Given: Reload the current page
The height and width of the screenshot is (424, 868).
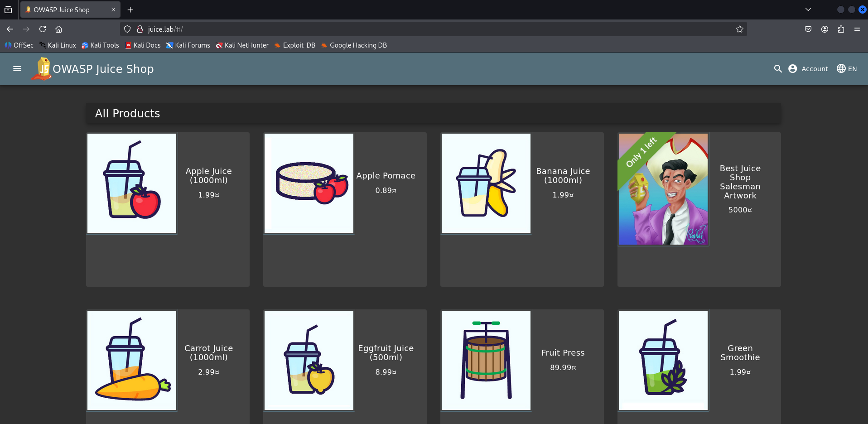Looking at the screenshot, I should [43, 29].
